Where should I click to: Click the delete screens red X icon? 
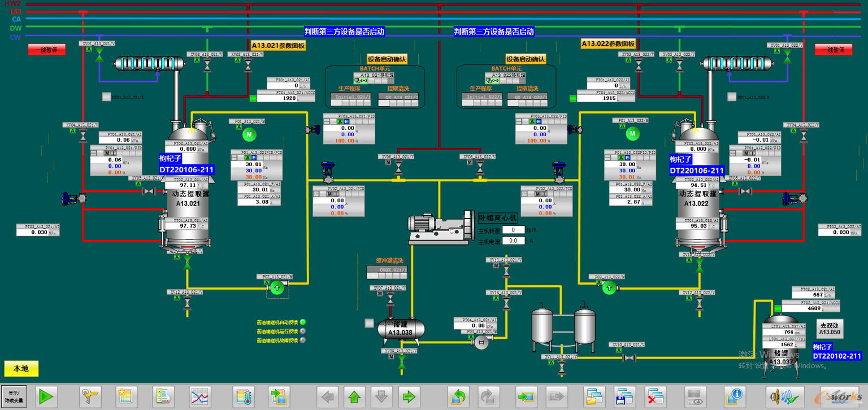[x=657, y=396]
